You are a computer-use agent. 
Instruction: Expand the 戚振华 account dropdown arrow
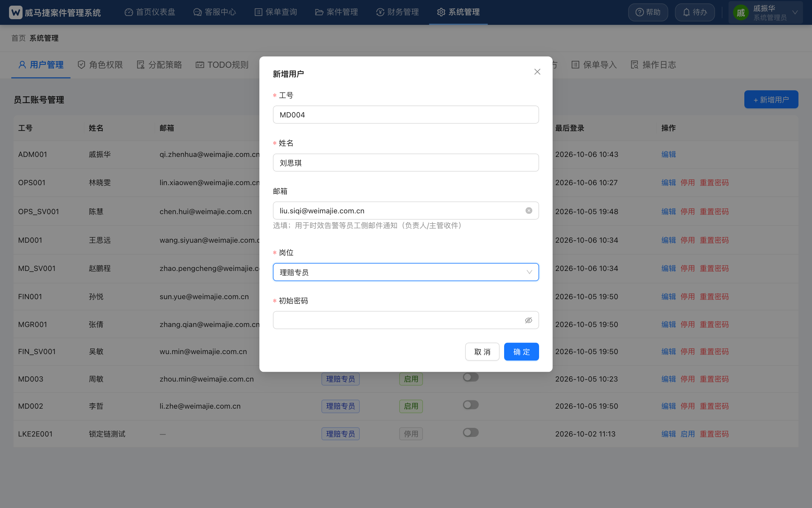(795, 12)
